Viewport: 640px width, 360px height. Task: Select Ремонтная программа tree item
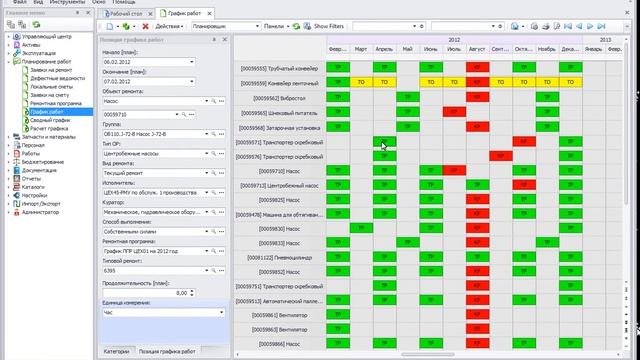pos(56,103)
